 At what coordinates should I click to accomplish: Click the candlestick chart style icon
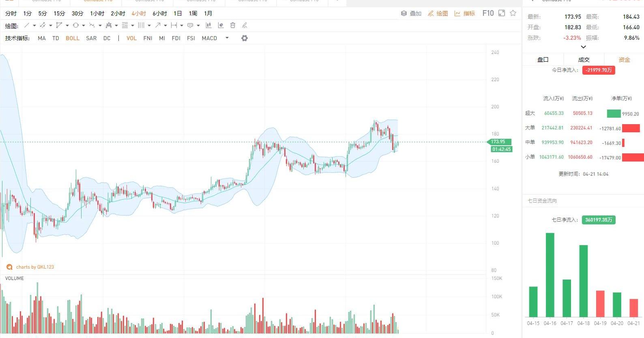coord(208,25)
